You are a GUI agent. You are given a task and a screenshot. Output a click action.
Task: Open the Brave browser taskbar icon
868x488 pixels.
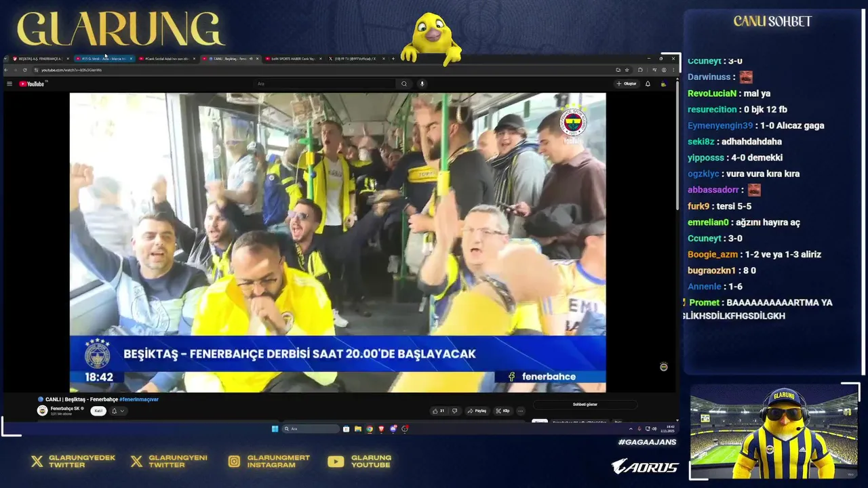point(381,428)
